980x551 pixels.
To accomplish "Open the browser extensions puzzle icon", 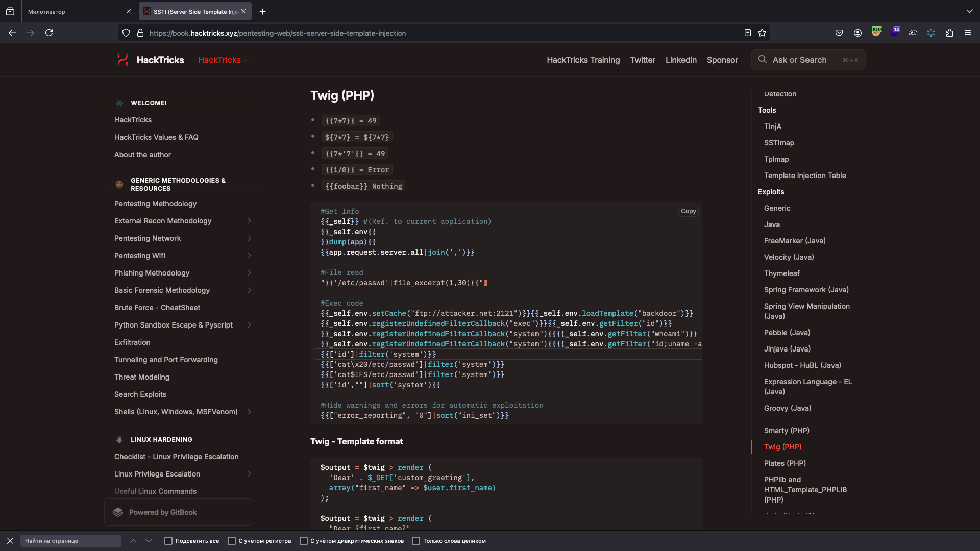I will point(949,33).
